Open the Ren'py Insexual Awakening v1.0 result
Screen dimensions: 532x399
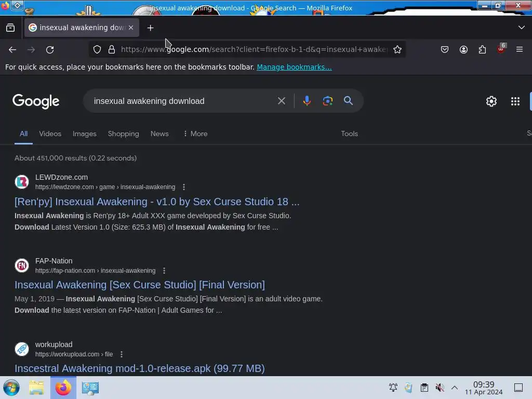(157, 202)
